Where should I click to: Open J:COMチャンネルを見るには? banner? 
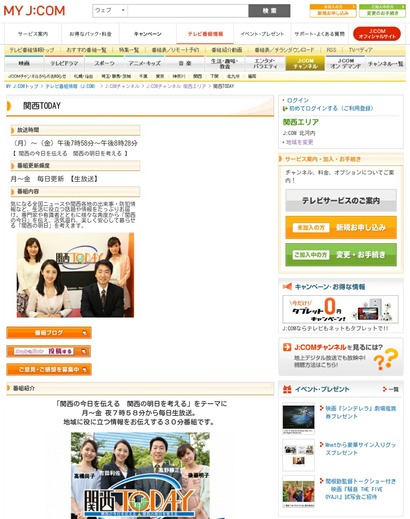click(341, 357)
